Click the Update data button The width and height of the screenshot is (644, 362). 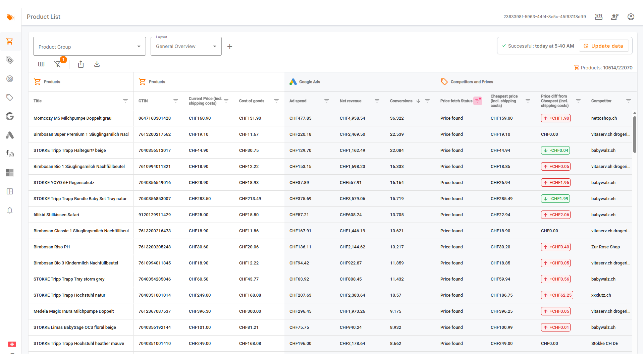pyautogui.click(x=604, y=46)
